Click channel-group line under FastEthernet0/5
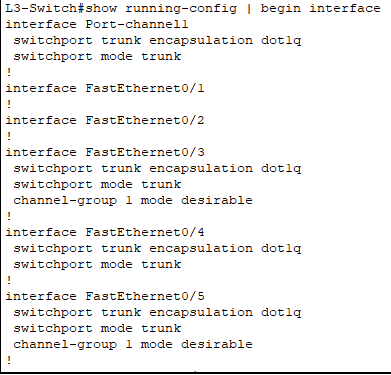Image resolution: width=391 pixels, height=375 pixels. pos(133,345)
